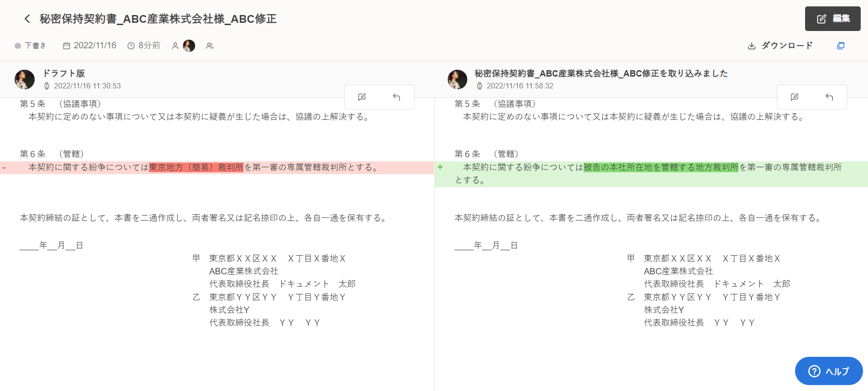The width and height of the screenshot is (868, 391).
Task: Click the right version author avatar
Action: click(457, 79)
